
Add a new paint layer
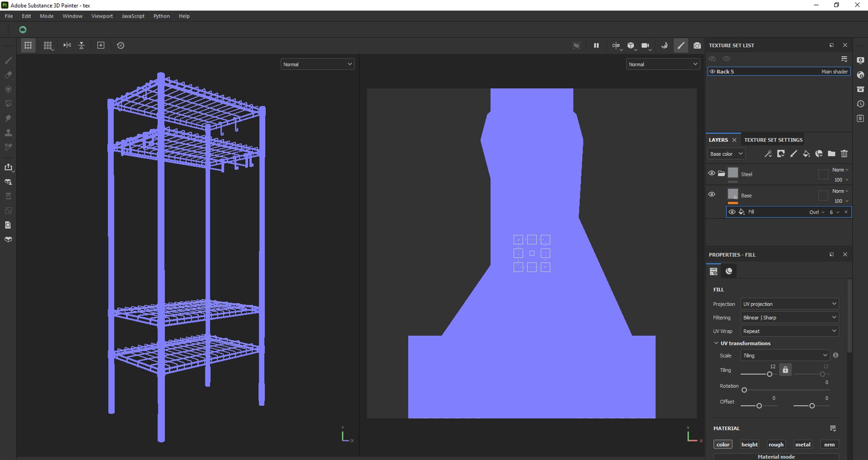pyautogui.click(x=793, y=154)
